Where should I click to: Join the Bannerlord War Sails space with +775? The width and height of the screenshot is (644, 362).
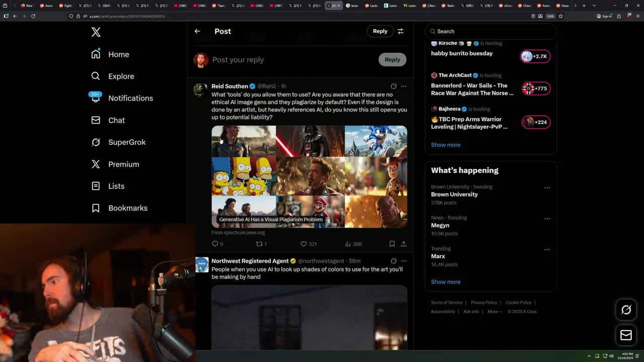(x=535, y=88)
